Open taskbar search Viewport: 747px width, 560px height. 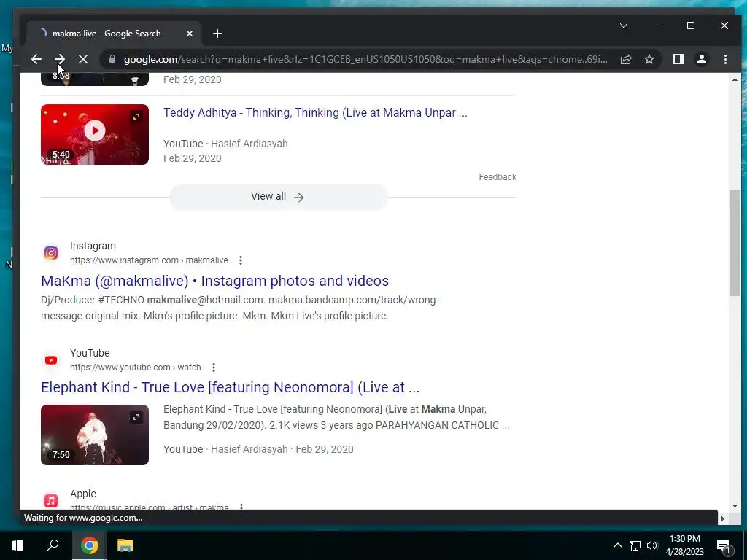[x=53, y=545]
